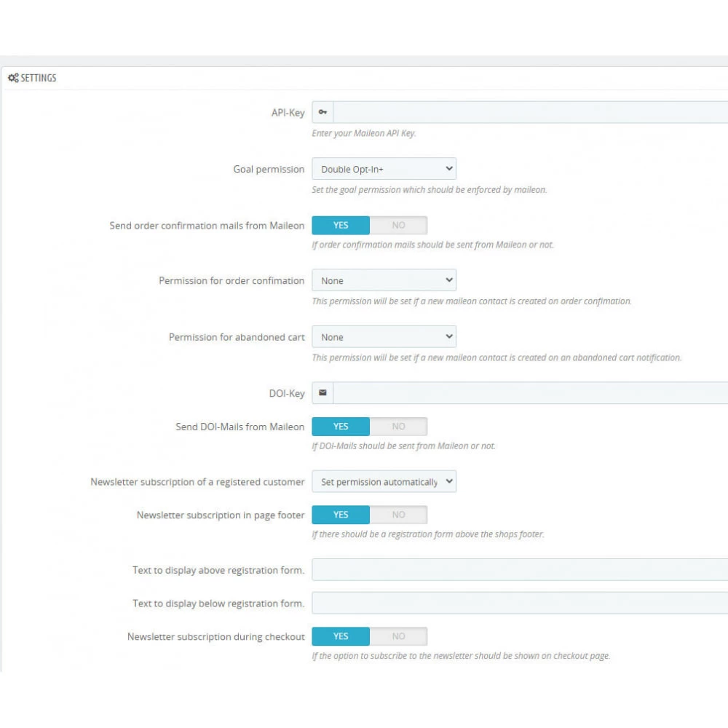Click 'Set the goal permission which should be enforced' hint
This screenshot has width=728, height=728.
(430, 189)
